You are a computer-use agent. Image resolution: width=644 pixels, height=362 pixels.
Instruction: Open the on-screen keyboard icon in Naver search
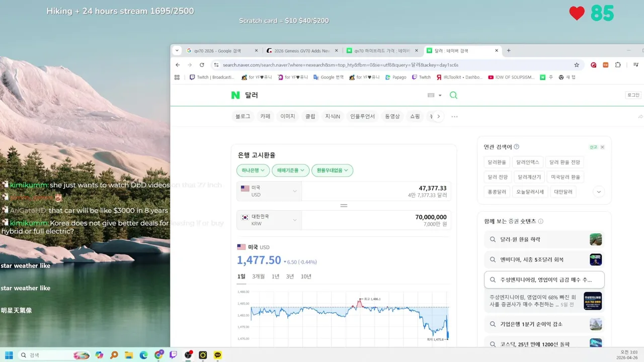tap(431, 95)
